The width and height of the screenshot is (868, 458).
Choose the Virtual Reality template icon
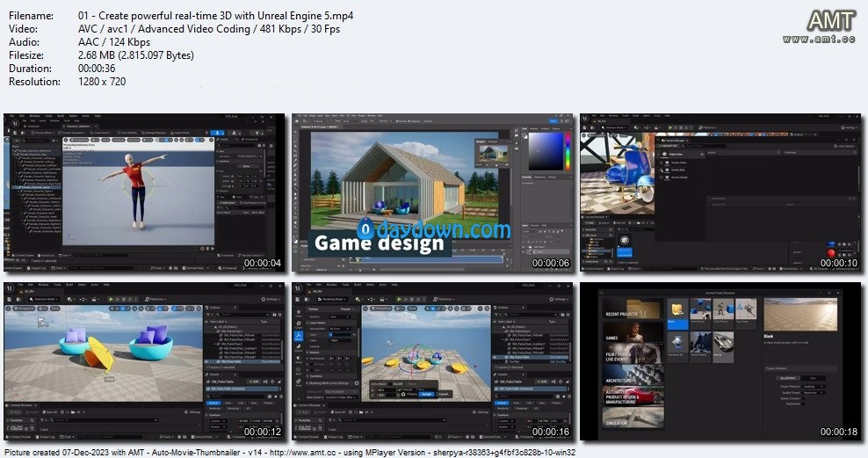pos(700,343)
